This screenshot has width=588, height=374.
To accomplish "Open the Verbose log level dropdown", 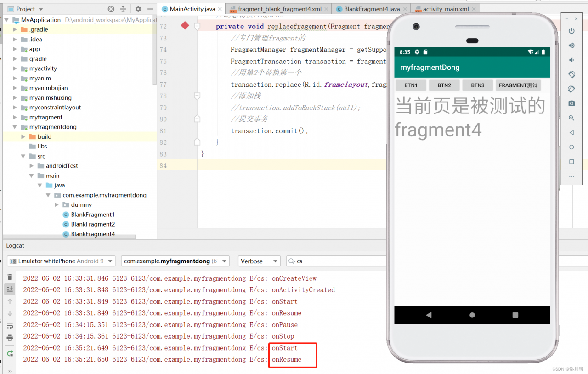I will pyautogui.click(x=259, y=261).
